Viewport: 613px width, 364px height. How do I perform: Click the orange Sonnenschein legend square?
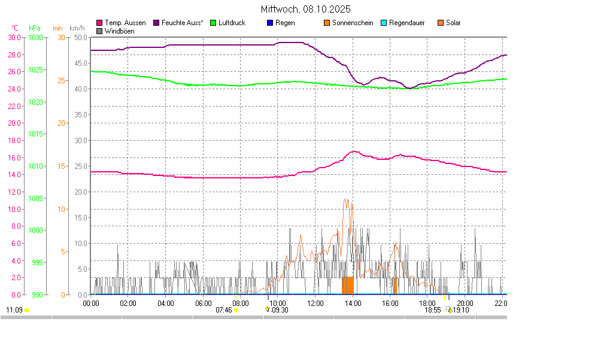(327, 23)
